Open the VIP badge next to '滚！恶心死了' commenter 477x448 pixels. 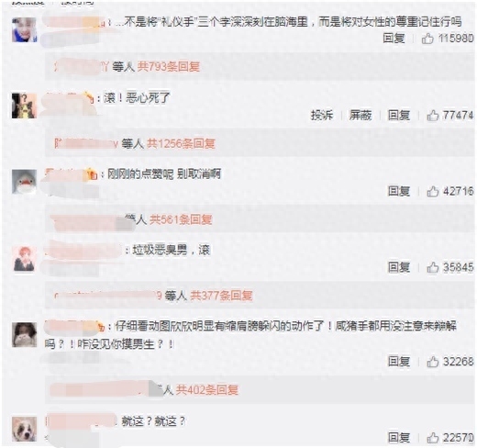click(89, 97)
